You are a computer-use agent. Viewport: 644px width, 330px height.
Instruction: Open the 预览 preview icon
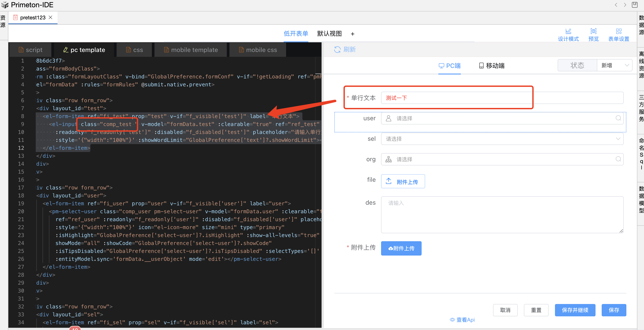593,31
